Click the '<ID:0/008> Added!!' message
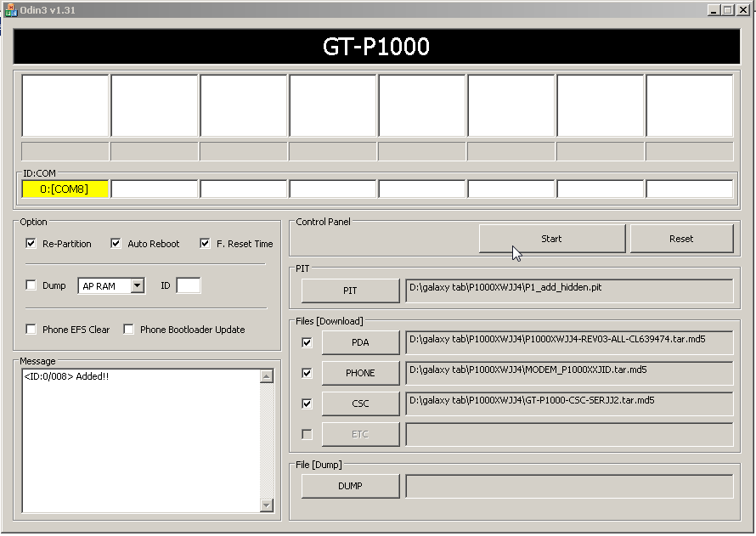 66,376
